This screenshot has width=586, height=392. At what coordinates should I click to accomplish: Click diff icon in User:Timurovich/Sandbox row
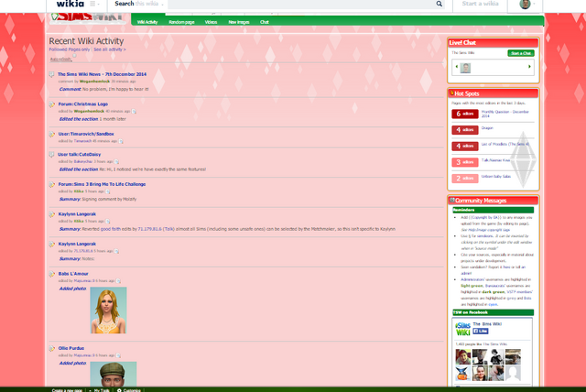121,141
